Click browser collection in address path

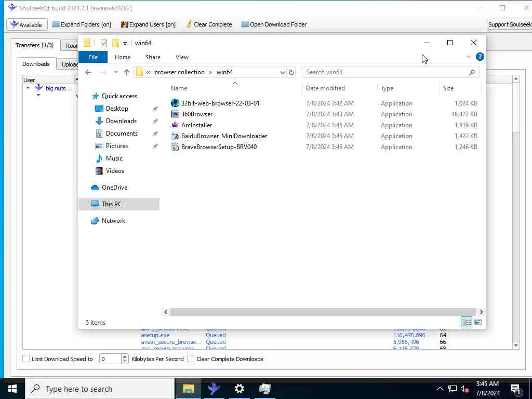point(179,72)
